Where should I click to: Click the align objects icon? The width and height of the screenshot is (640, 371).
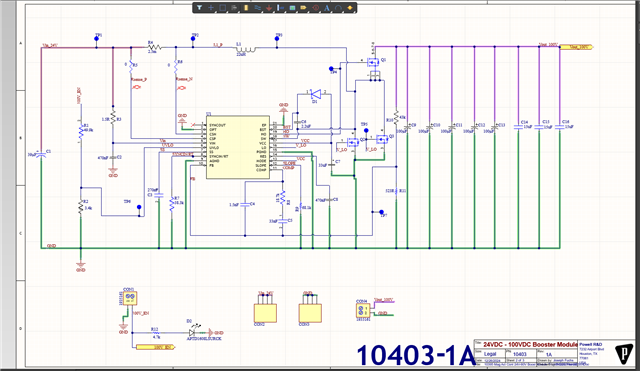(x=234, y=7)
